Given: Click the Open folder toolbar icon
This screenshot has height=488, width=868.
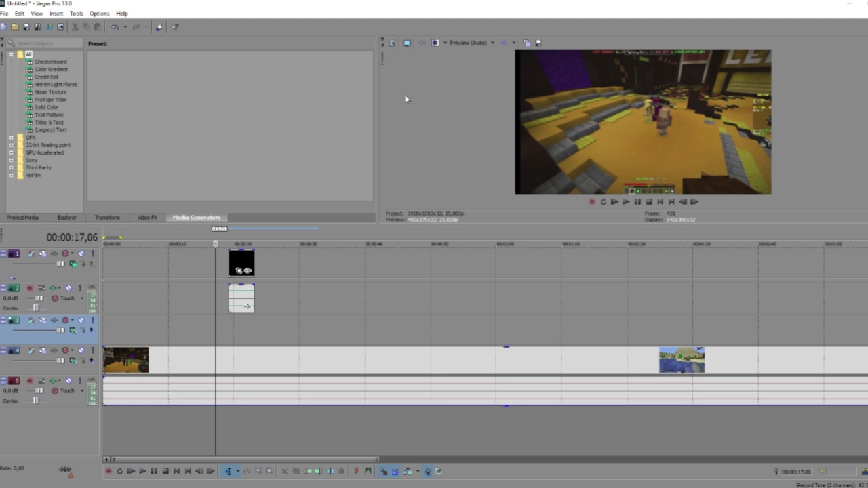Looking at the screenshot, I should coord(15,27).
